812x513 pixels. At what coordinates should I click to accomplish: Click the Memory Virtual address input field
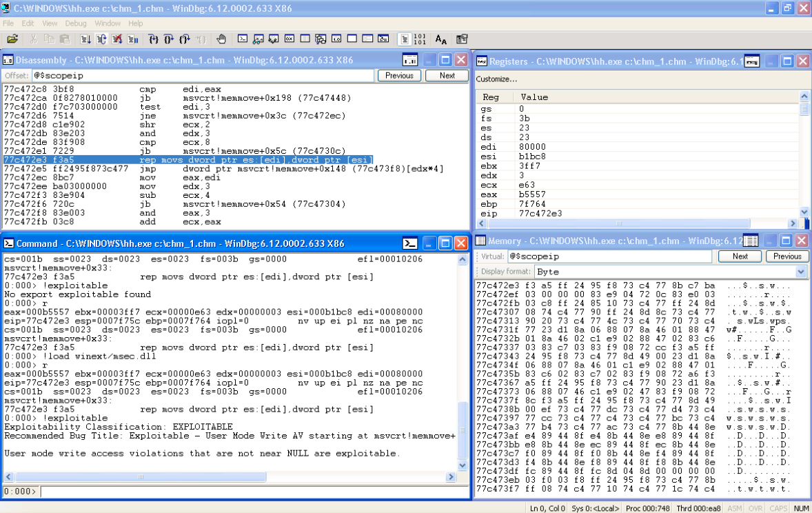pyautogui.click(x=609, y=256)
